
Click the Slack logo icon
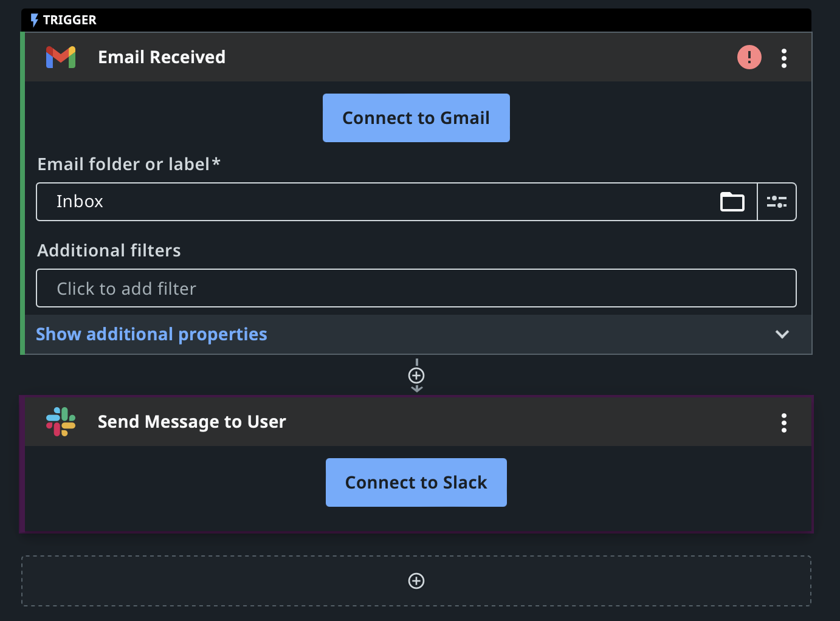(61, 422)
